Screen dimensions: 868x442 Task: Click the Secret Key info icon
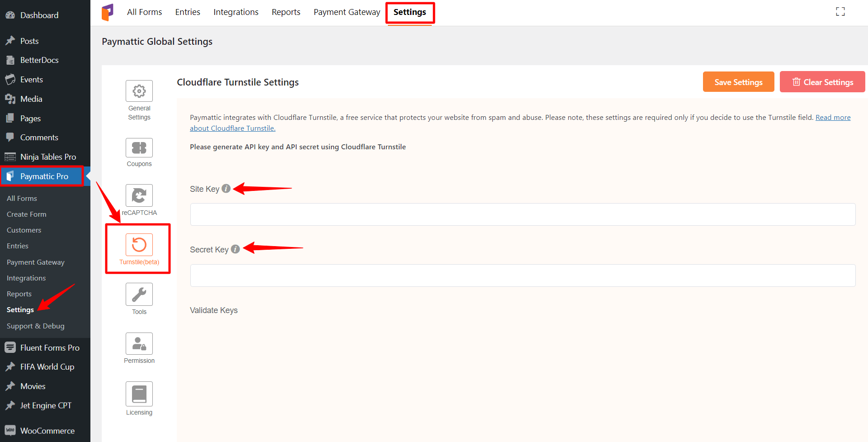pos(236,249)
